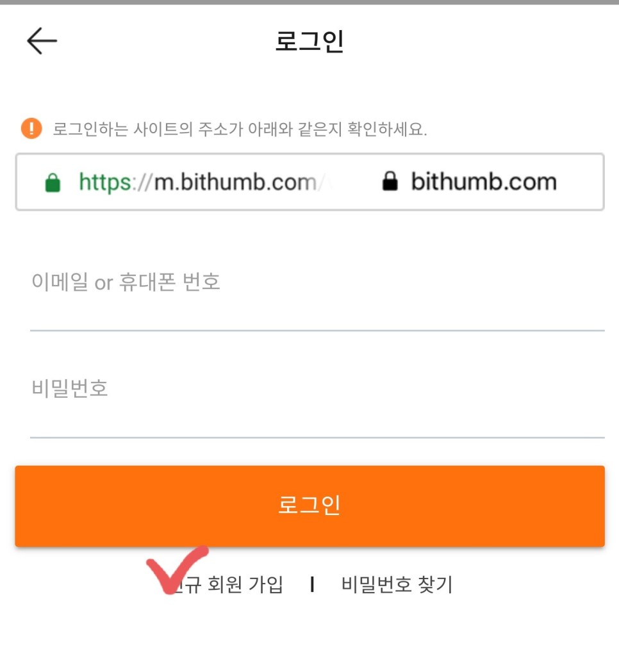Open the 회원 가입 sign-up link
The height and width of the screenshot is (672, 619).
(229, 584)
